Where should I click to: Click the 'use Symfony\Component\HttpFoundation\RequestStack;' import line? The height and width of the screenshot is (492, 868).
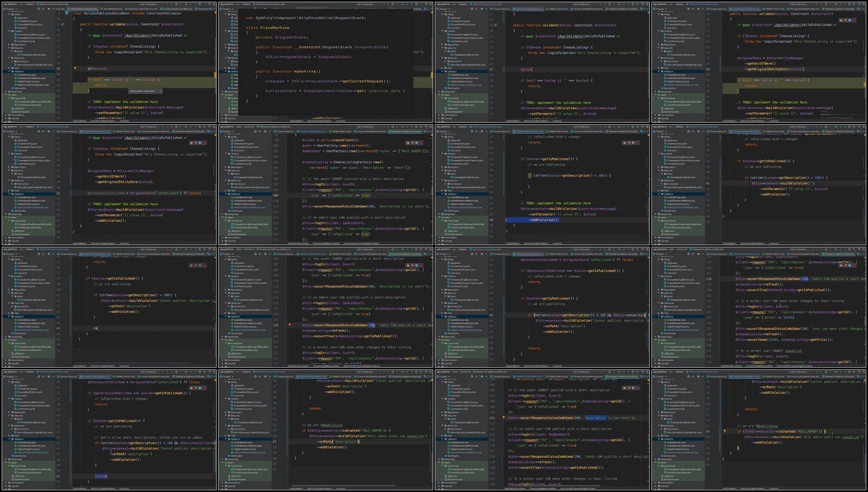(x=306, y=18)
